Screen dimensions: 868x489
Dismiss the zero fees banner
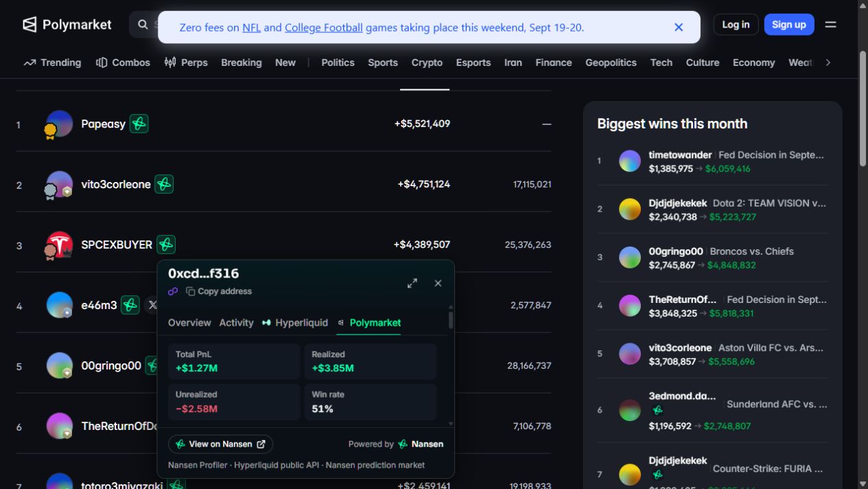[x=679, y=27]
